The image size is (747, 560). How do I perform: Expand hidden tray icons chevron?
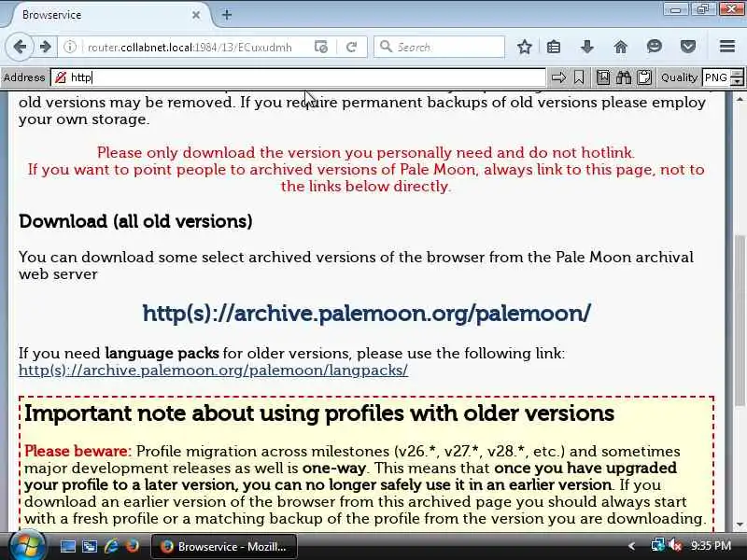tap(632, 546)
